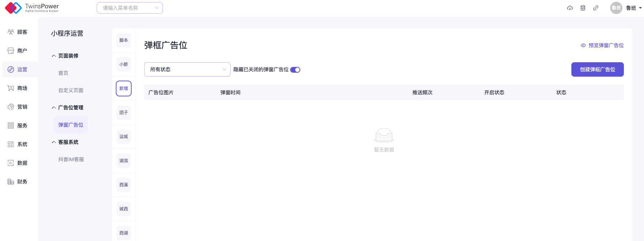Click the link chain icon in header
This screenshot has width=644, height=241.
tap(596, 8)
